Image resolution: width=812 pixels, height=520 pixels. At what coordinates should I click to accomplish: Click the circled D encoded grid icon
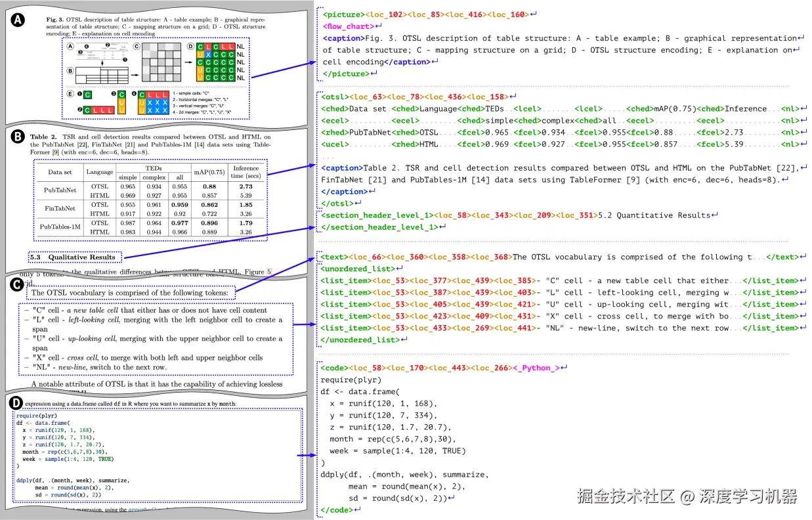[190, 46]
